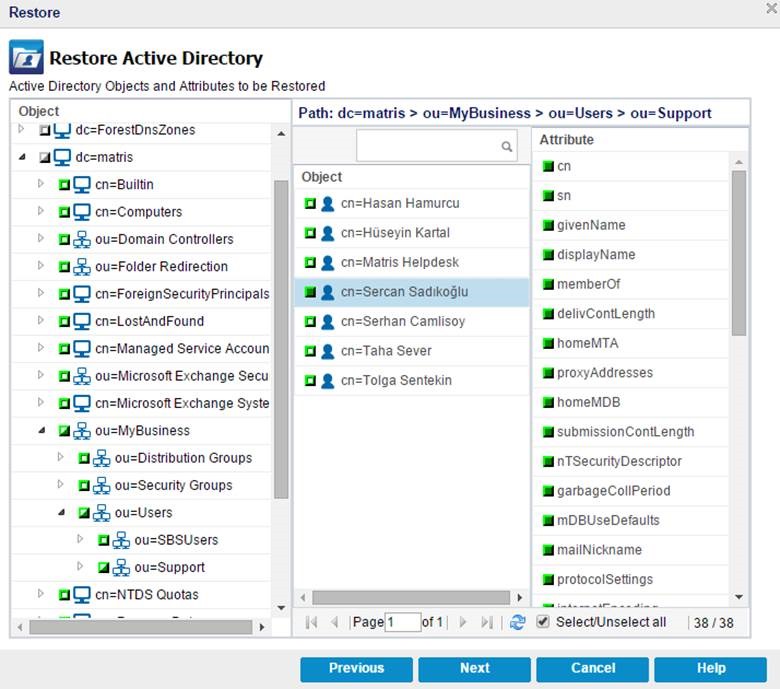Collapse the ou=MyBusiness node

42,430
